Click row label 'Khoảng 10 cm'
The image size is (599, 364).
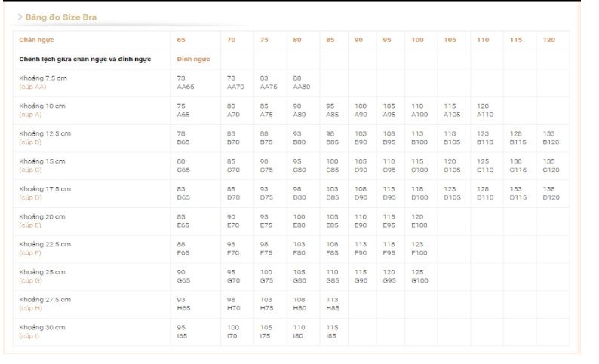click(x=42, y=106)
